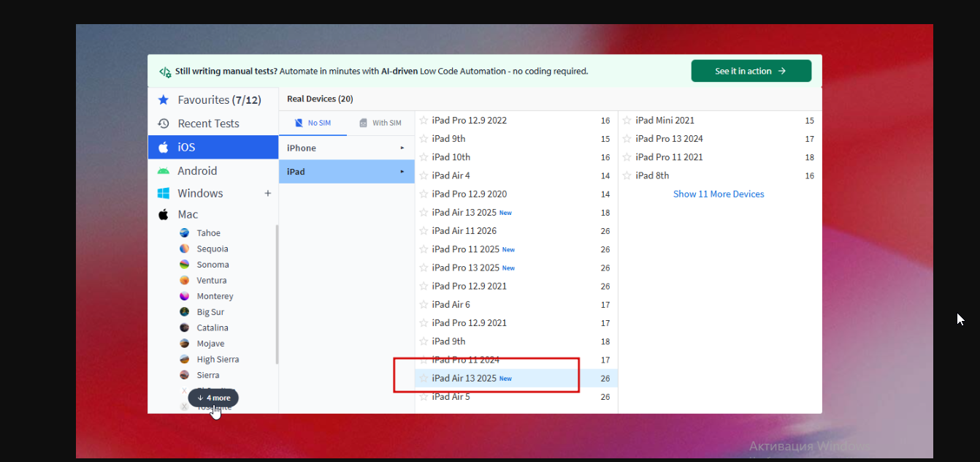Choose the macOS Big Sur icon
980x462 pixels.
click(184, 311)
